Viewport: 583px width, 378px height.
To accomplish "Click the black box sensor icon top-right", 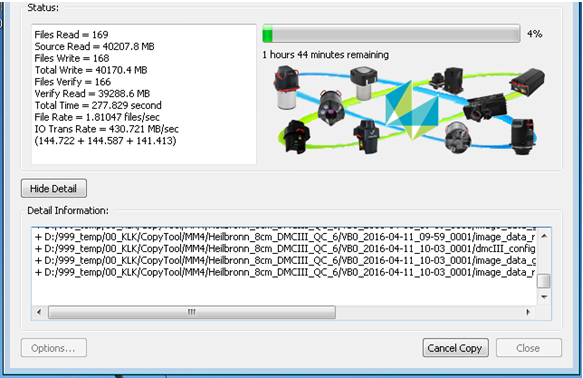I will tap(527, 82).
